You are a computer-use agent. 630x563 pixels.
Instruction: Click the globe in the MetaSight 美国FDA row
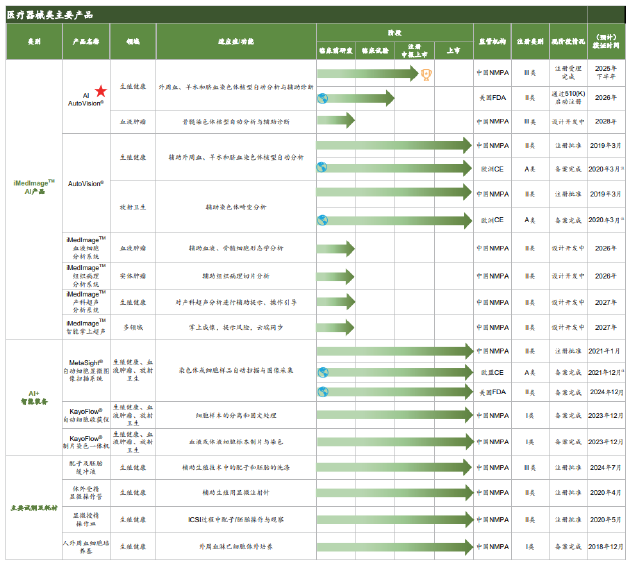[x=323, y=391]
